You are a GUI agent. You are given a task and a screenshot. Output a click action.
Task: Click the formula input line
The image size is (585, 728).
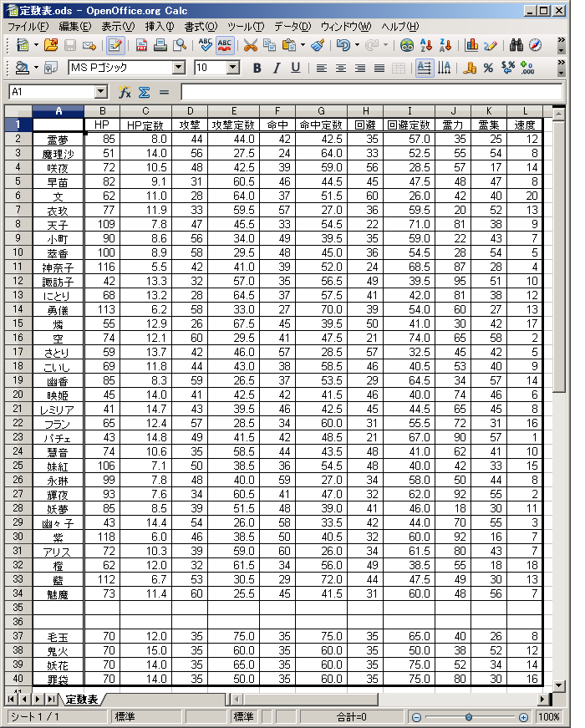368,92
